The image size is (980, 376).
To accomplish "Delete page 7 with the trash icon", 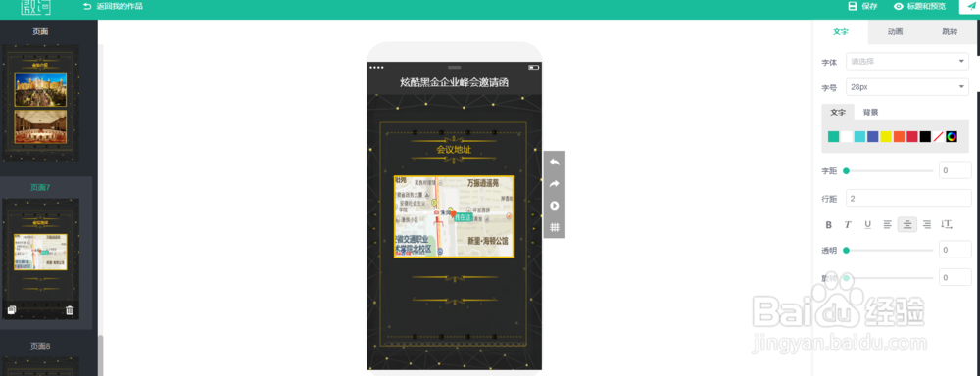I will click(x=70, y=309).
